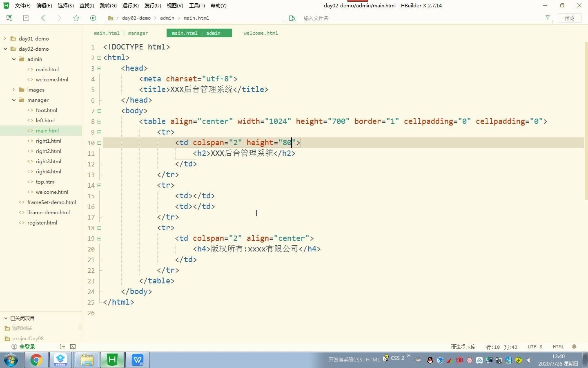588x368 pixels.
Task: Click the 未登录 login link
Action: pos(27,347)
